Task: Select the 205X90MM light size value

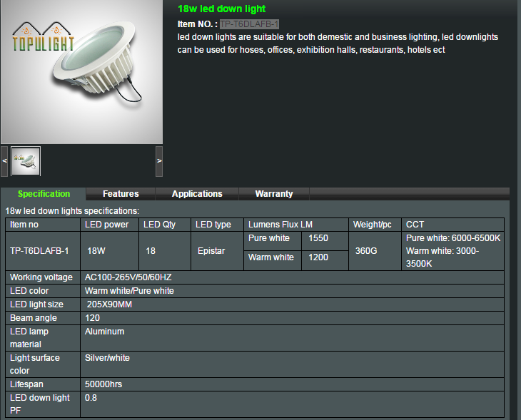Action: tap(109, 304)
